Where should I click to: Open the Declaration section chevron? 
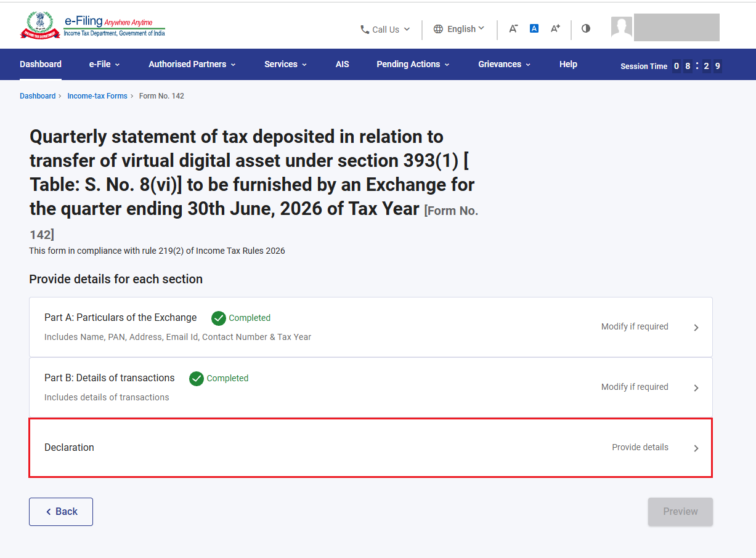696,448
